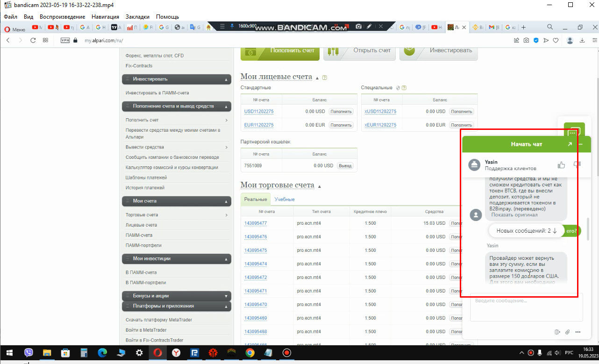Give thumbs up to Yasin
The height and width of the screenshot is (364, 599).
(x=561, y=164)
